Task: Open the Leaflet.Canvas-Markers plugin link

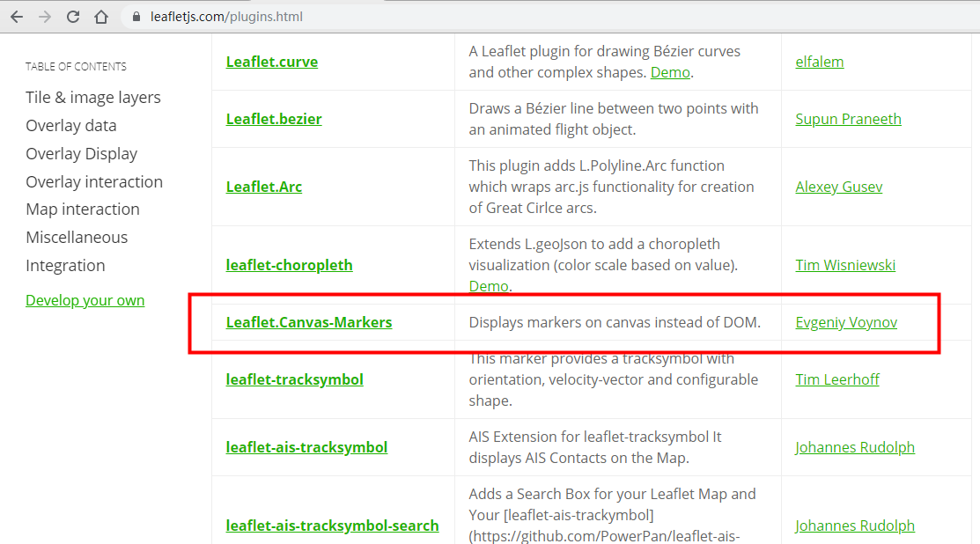Action: [x=309, y=322]
